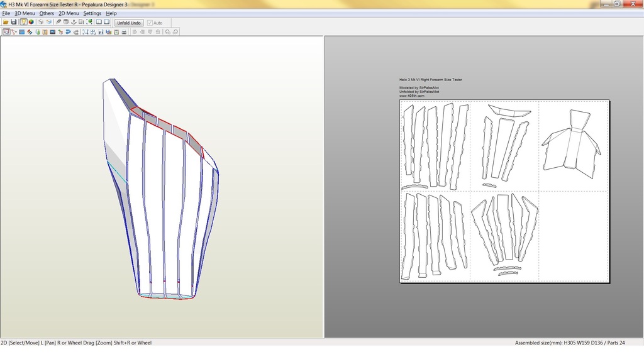Viewport: 644px width, 362px height.
Task: Click the text 'Unfolded by SirPalesAlot'
Action: [x=419, y=92]
